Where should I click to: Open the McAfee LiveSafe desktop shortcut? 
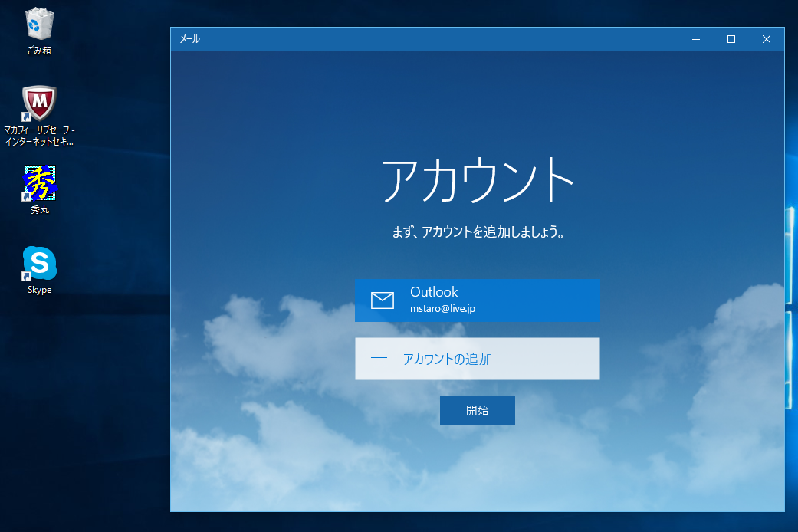click(x=39, y=116)
